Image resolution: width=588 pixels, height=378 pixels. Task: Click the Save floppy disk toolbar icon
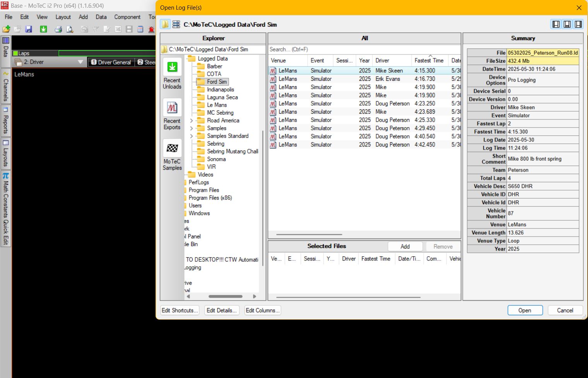[x=29, y=29]
